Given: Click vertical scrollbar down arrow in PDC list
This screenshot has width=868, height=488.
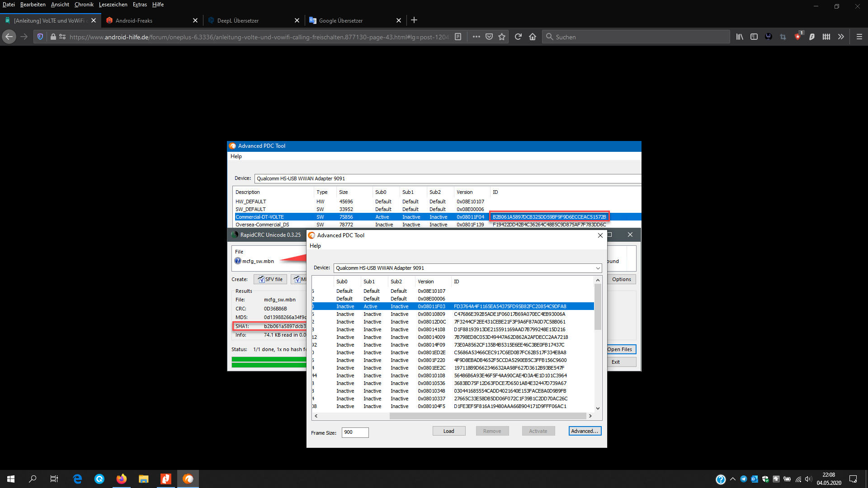Looking at the screenshot, I should [598, 408].
